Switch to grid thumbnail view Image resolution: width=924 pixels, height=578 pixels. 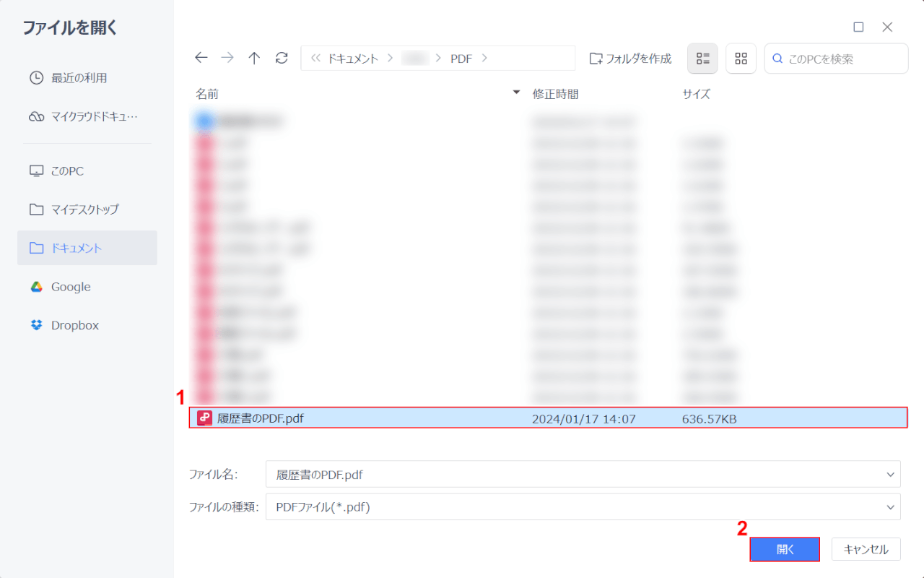741,59
